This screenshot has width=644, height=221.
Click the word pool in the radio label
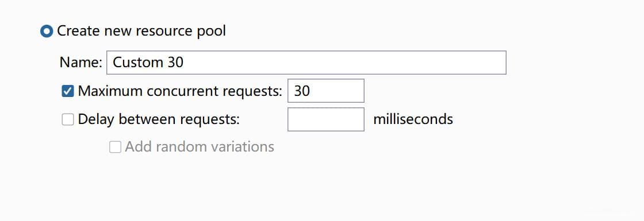212,32
